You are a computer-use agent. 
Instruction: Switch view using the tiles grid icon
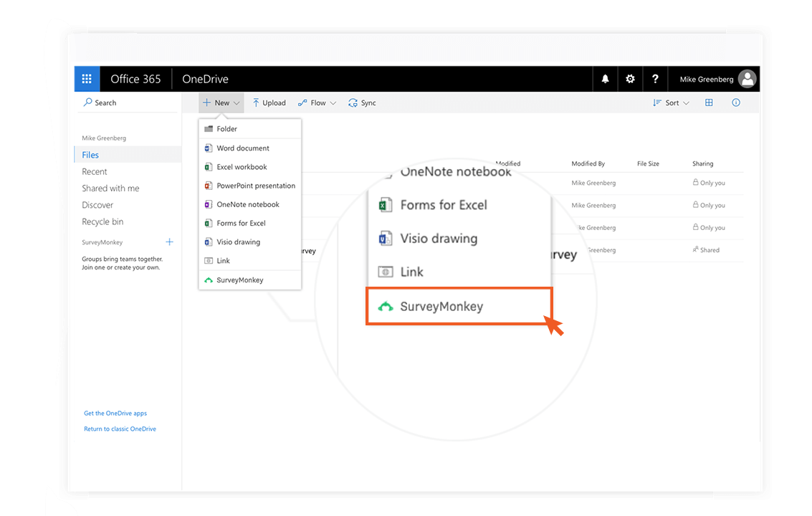709,103
